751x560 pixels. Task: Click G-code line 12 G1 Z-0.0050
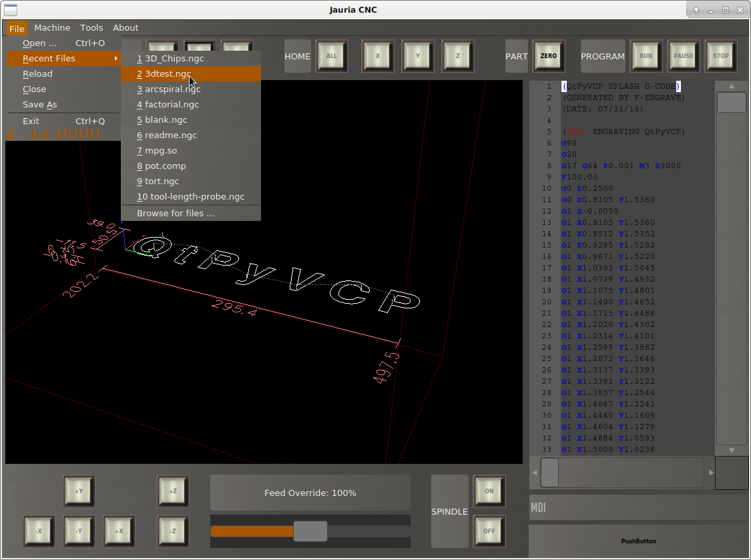589,212
